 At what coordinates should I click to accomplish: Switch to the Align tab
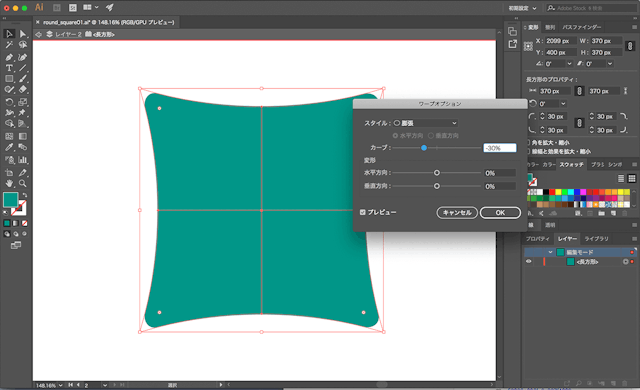click(x=550, y=27)
